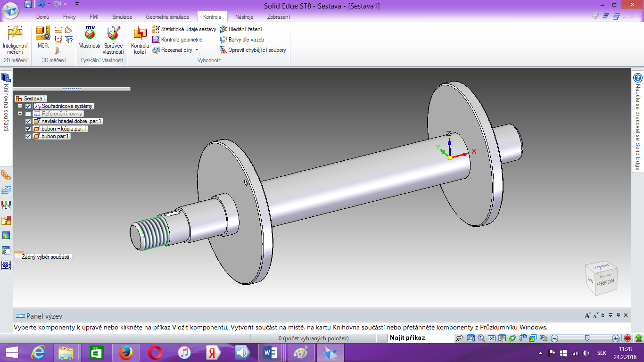Uncheck bubon – kópia.par:1 checkbox
Image resolution: width=644 pixels, height=362 pixels.
pos(28,129)
